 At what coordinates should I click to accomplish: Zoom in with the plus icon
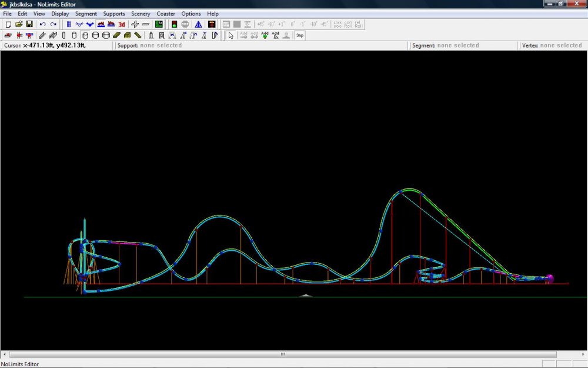click(135, 24)
